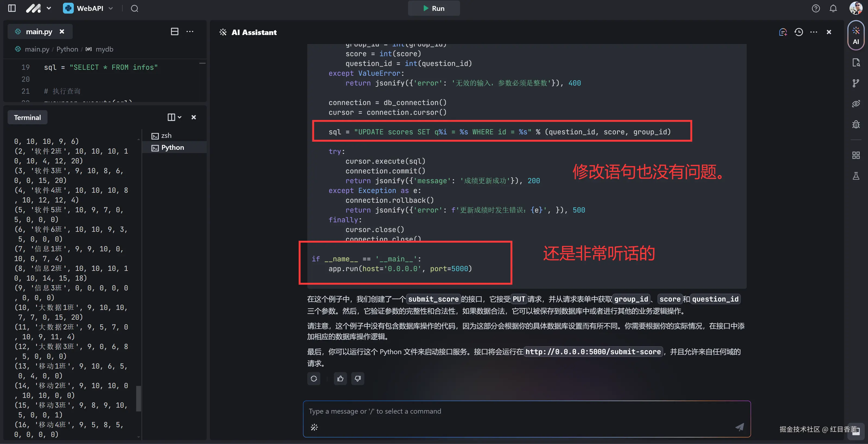Open notifications bell icon

click(x=833, y=8)
